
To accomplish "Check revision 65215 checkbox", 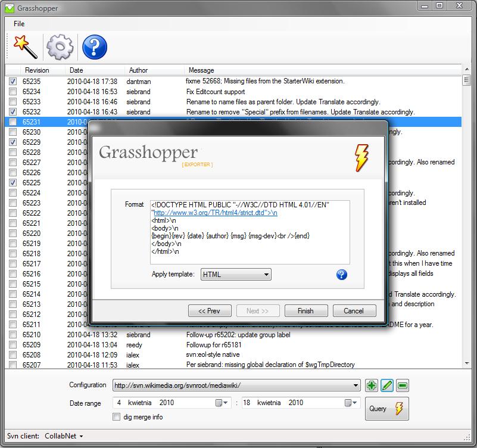I will pos(13,284).
